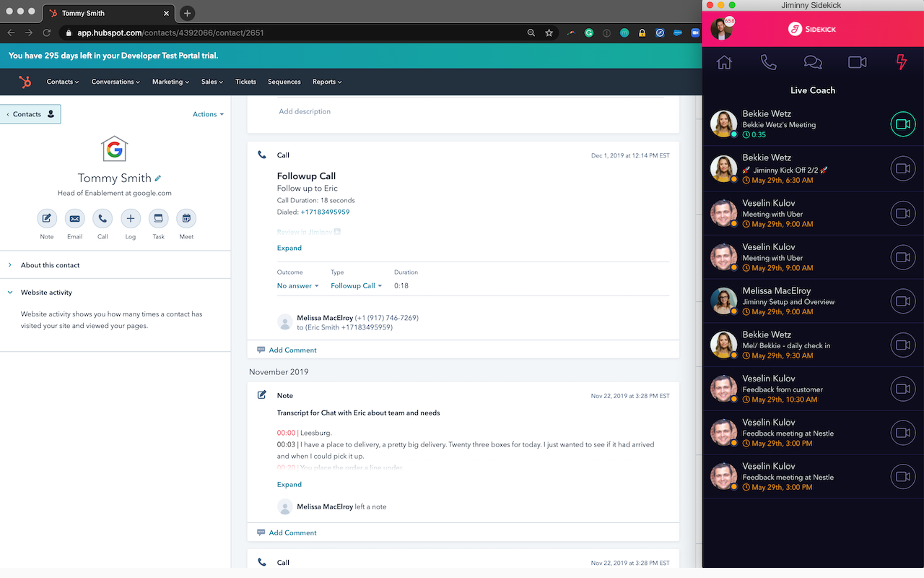Open the Sidekick conversations chat icon
Image resolution: width=924 pixels, height=578 pixels.
(813, 63)
